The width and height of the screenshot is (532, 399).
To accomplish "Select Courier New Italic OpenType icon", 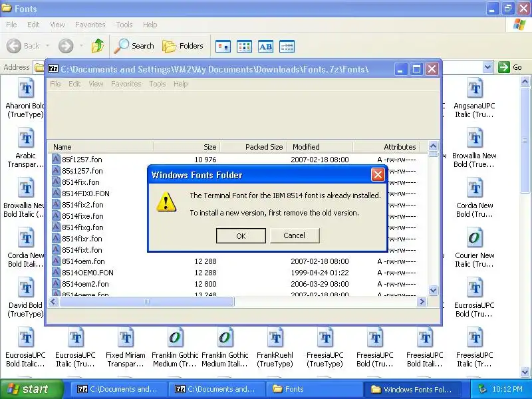I will [474, 238].
